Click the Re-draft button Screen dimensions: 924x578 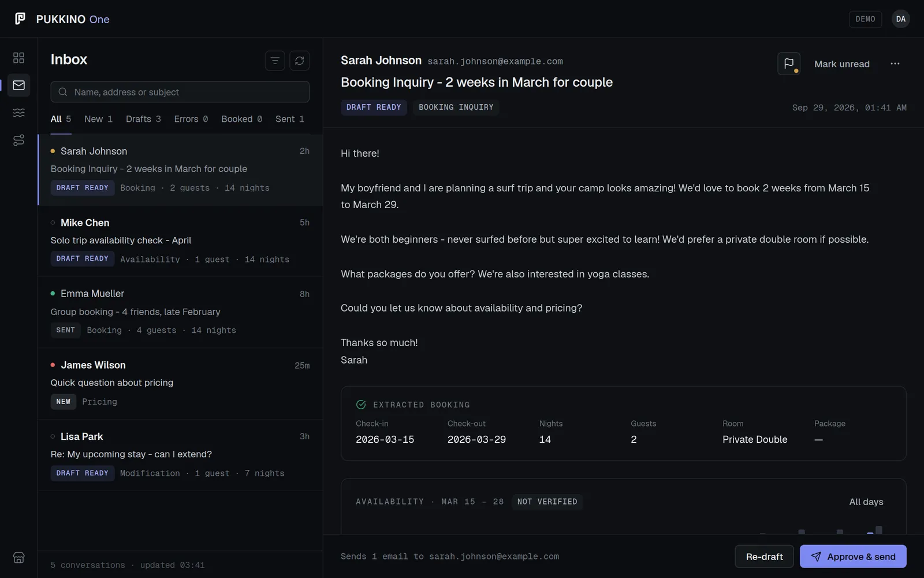coord(765,557)
